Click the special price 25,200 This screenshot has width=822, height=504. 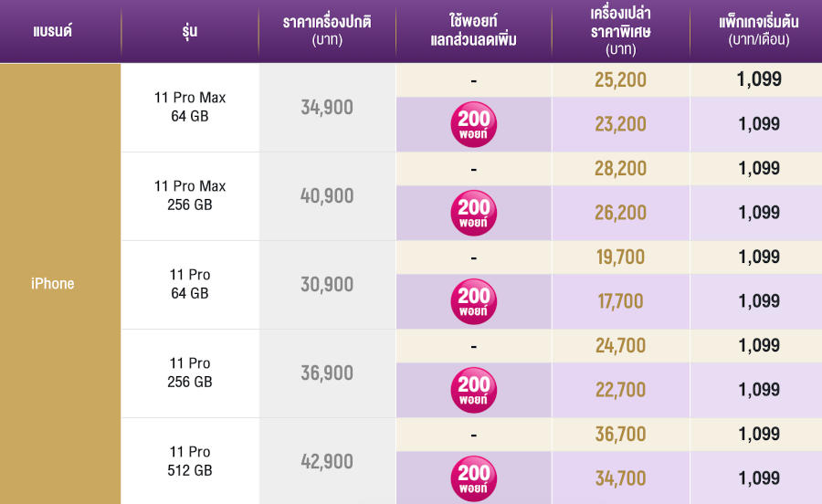coord(620,80)
